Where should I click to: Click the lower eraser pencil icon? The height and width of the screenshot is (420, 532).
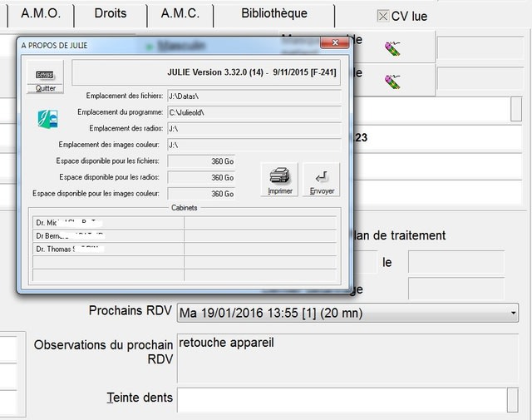point(392,81)
